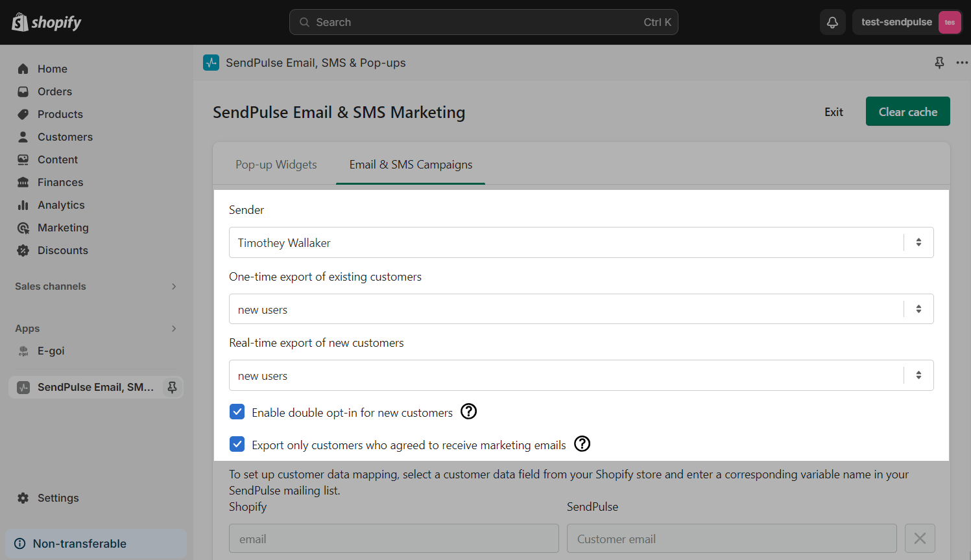Click the help icon beside double opt-in
This screenshot has height=560, width=971.
click(x=468, y=412)
